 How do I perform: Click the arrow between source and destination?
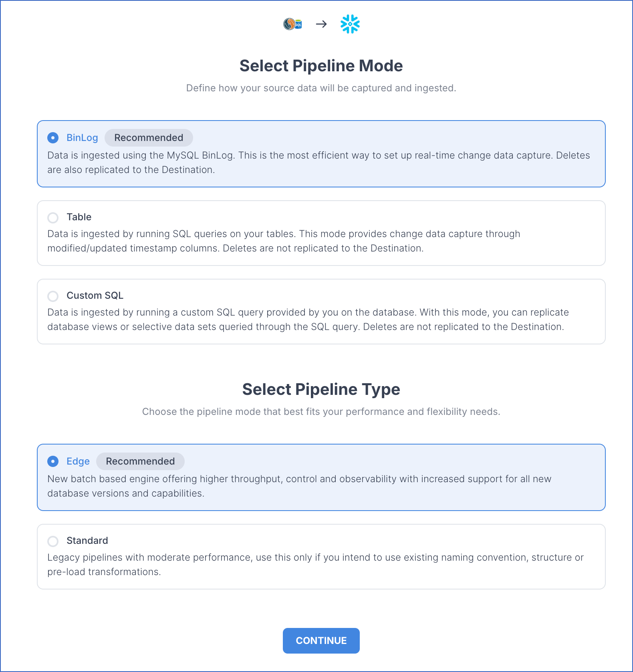(x=321, y=24)
